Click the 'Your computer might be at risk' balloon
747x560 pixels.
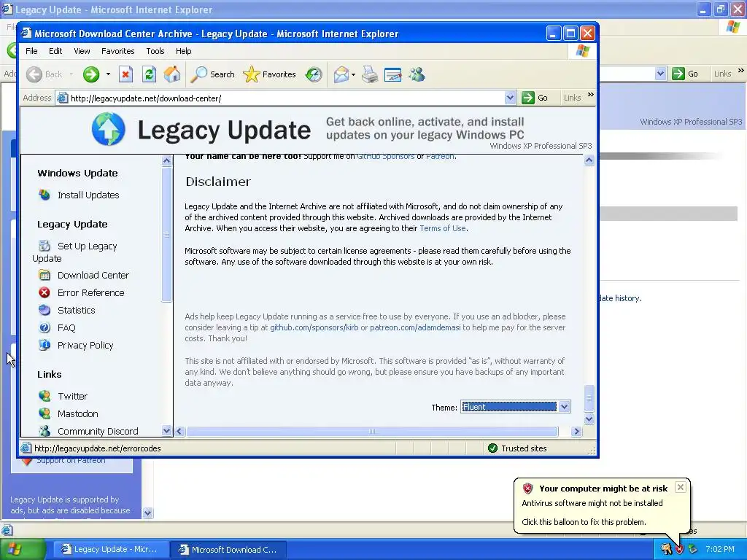(x=602, y=505)
